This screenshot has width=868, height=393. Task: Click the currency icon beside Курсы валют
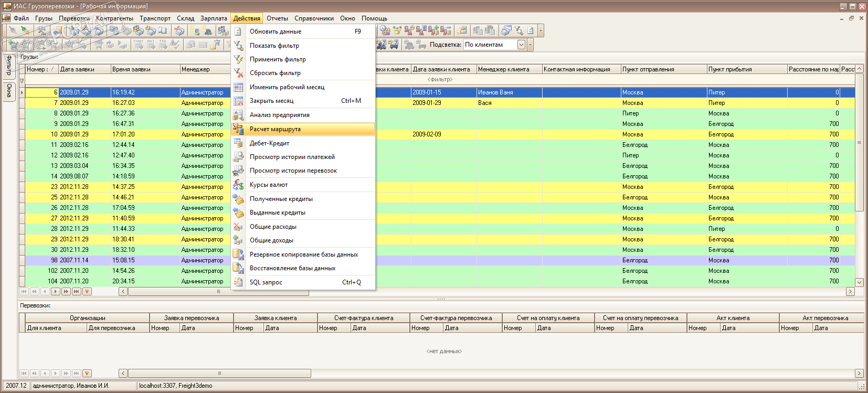pos(238,185)
